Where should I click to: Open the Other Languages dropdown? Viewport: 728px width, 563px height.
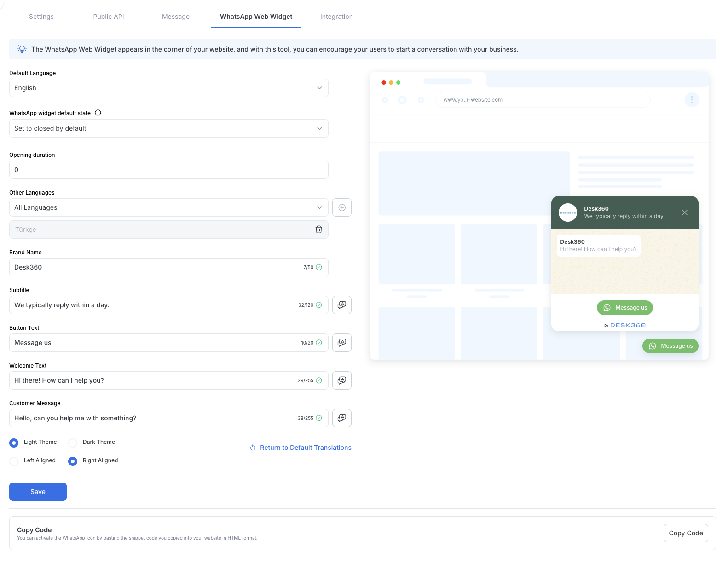169,207
